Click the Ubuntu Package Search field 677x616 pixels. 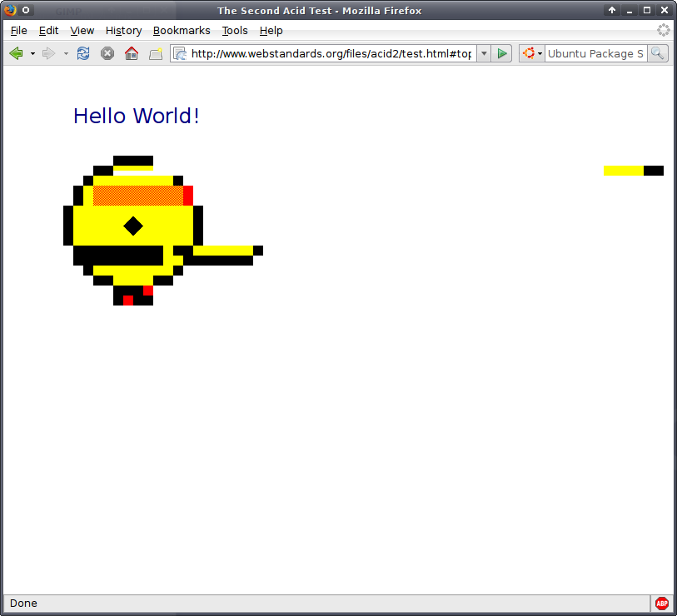point(596,53)
